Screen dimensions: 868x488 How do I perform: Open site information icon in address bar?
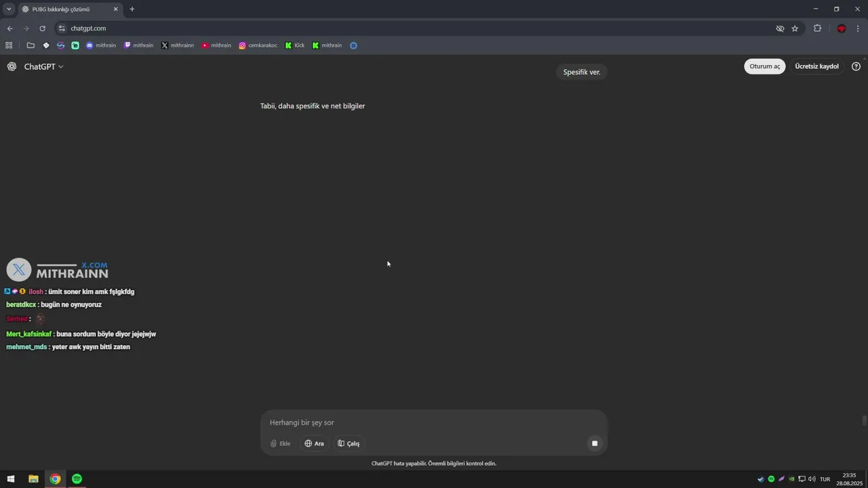pos(62,28)
